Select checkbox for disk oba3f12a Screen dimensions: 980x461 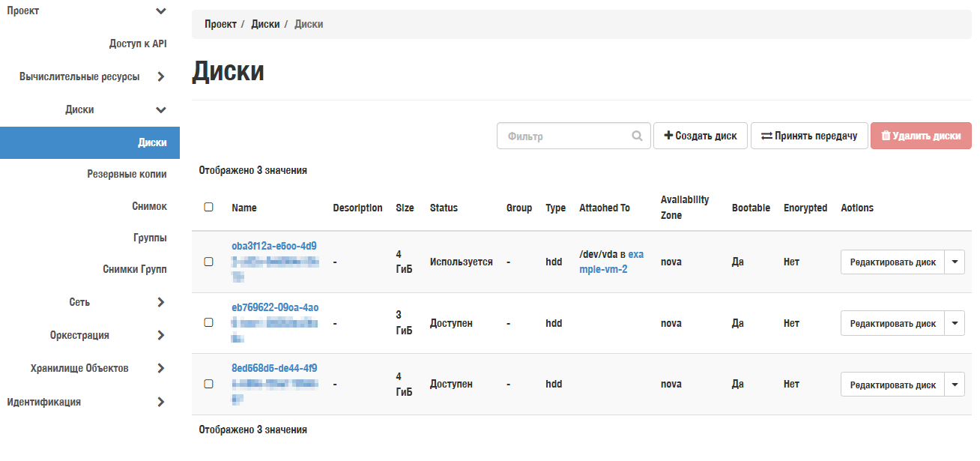[x=209, y=262]
